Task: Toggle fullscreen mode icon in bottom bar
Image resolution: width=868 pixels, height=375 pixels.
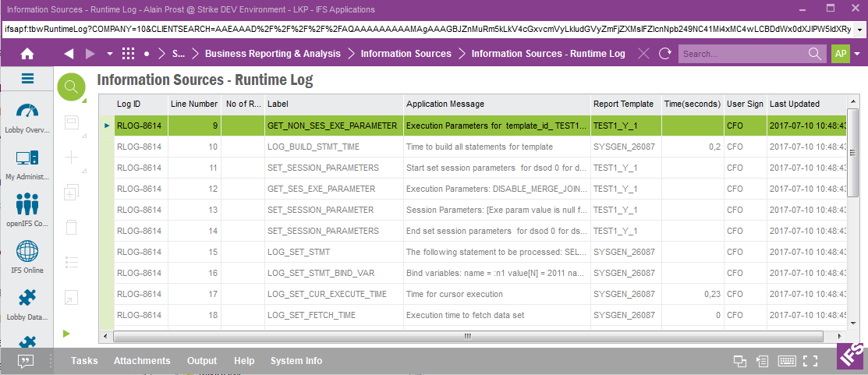Action: (810, 361)
